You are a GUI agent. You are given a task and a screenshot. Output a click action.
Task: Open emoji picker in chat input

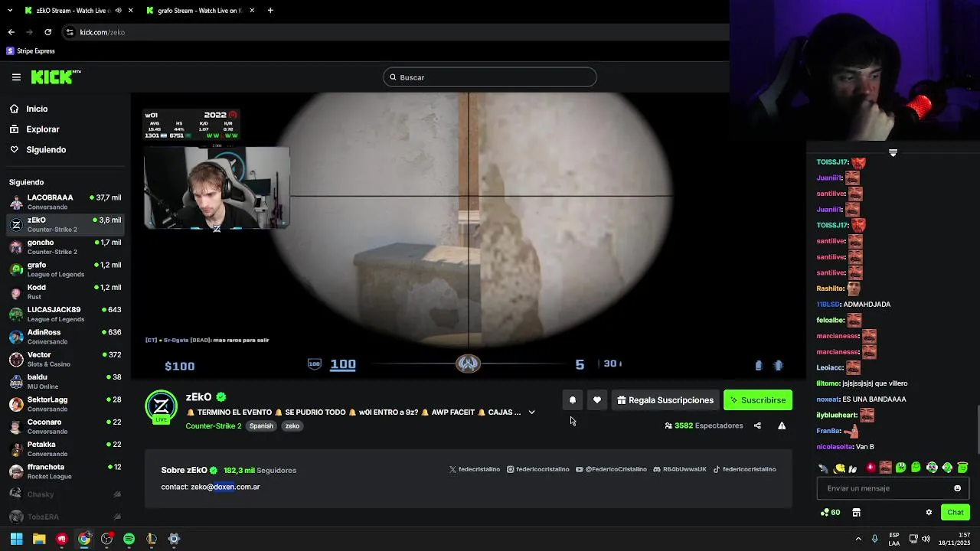957,488
